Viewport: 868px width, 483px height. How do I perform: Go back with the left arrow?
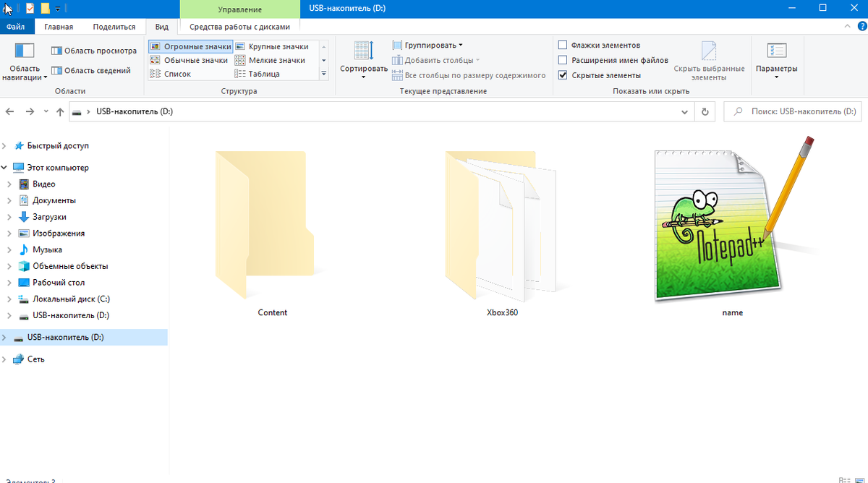pyautogui.click(x=10, y=112)
